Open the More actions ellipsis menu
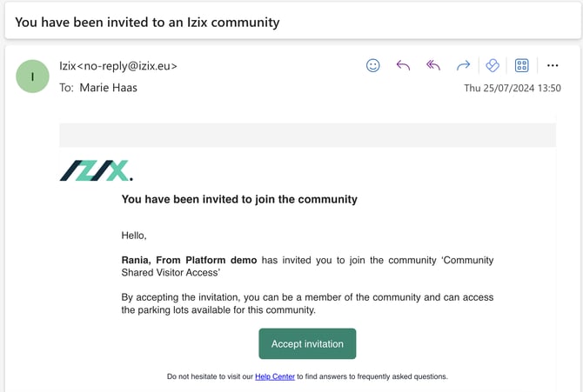The height and width of the screenshot is (392, 583). (553, 65)
